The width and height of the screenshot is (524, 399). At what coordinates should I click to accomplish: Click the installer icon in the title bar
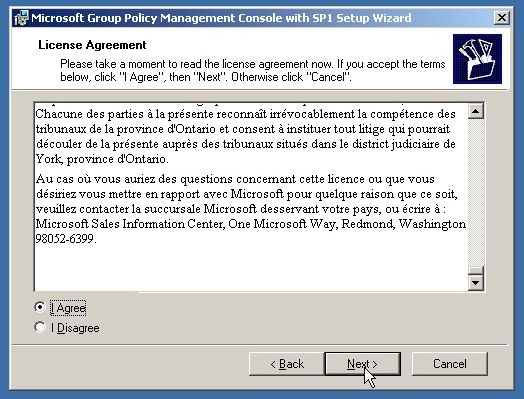[21, 18]
